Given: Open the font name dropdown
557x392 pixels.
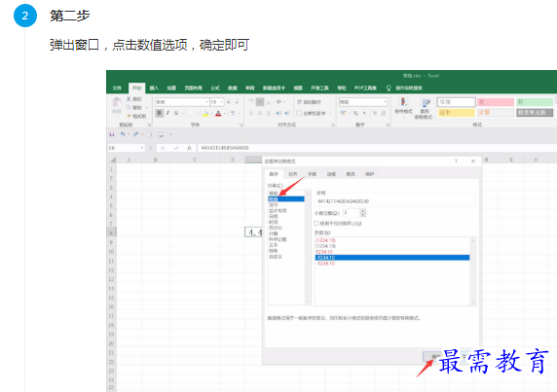Looking at the screenshot, I should coord(207,102).
